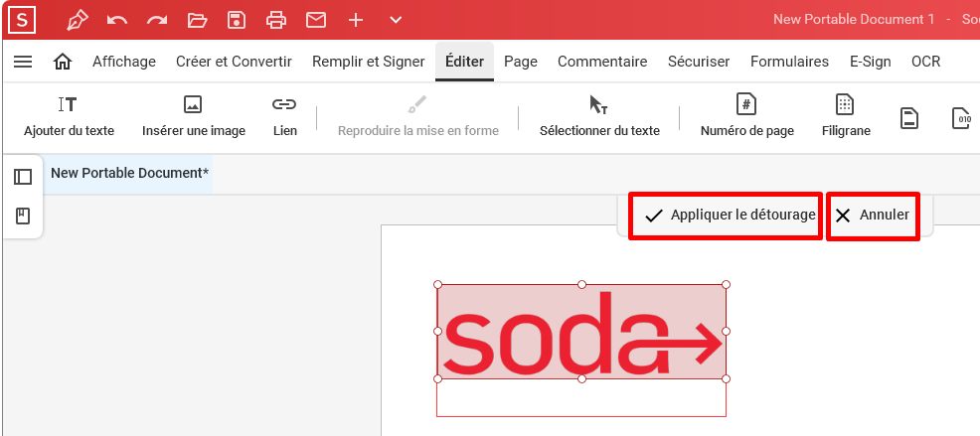Select the pen signature icon in title bar
This screenshot has height=436, width=980.
(x=77, y=20)
